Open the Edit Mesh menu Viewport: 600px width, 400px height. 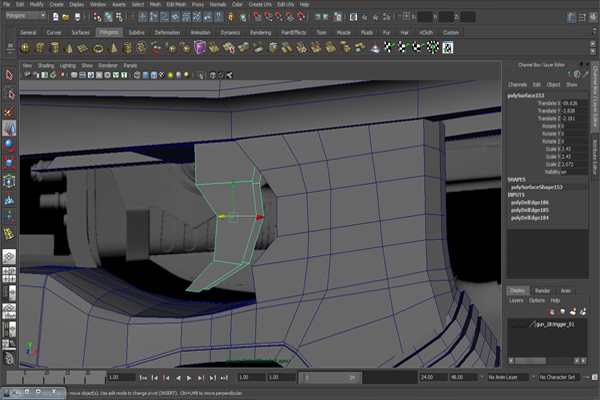click(x=176, y=4)
